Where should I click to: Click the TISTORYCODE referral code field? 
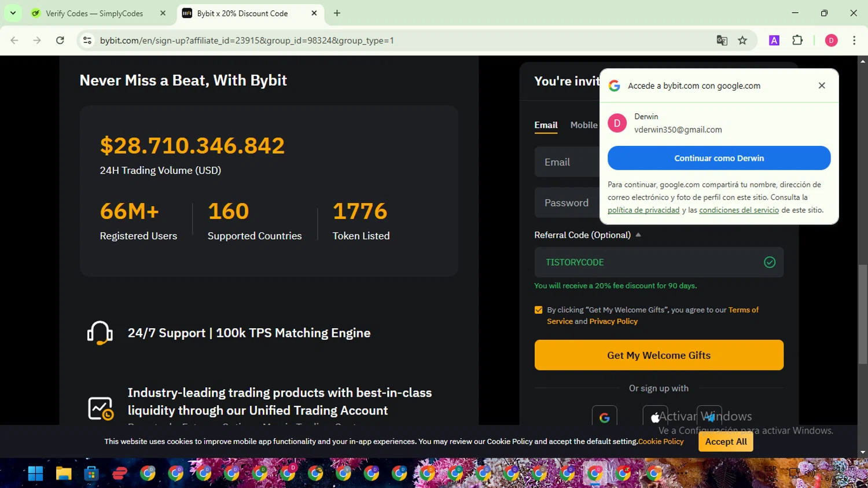[659, 262]
